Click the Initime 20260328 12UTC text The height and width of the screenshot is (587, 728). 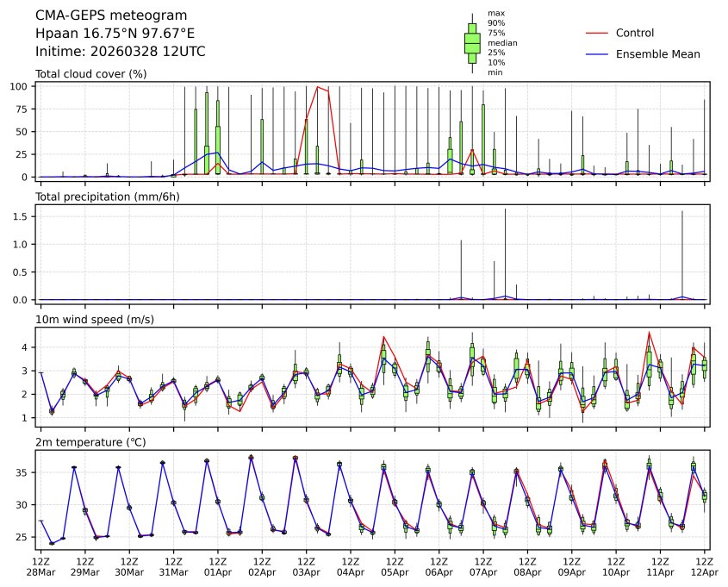point(120,51)
